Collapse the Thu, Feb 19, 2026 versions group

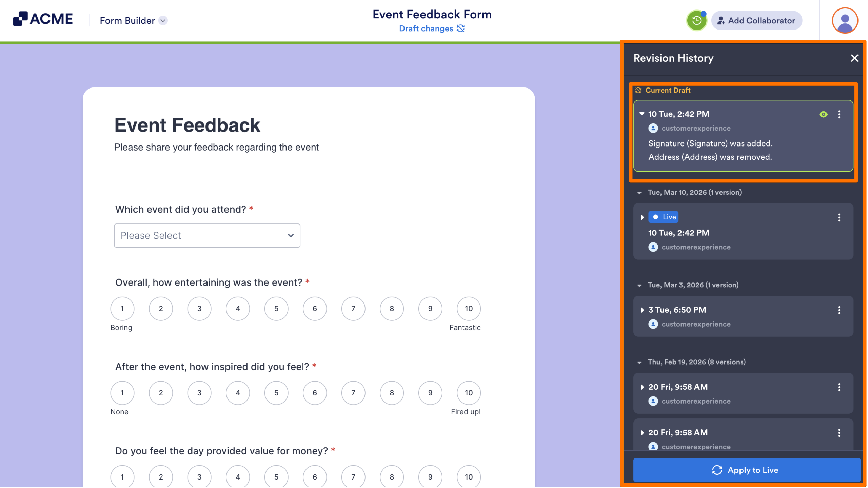[639, 362]
